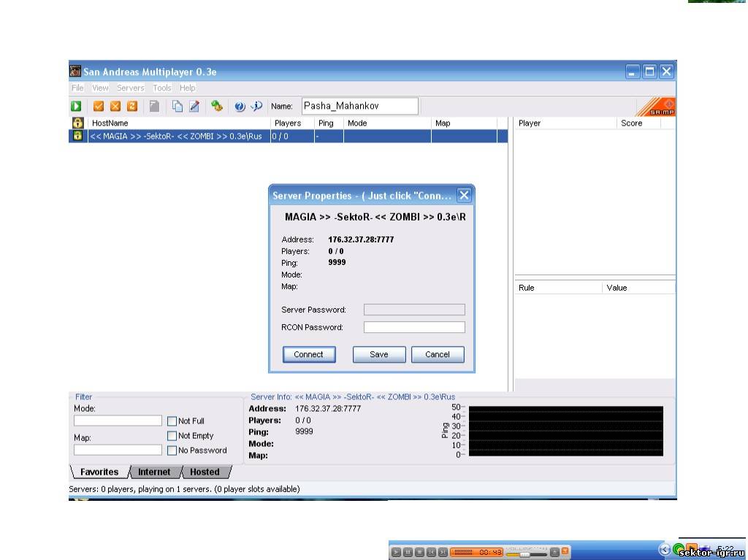Click the pause button in taskbar player
This screenshot has width=748, height=560.
408,552
